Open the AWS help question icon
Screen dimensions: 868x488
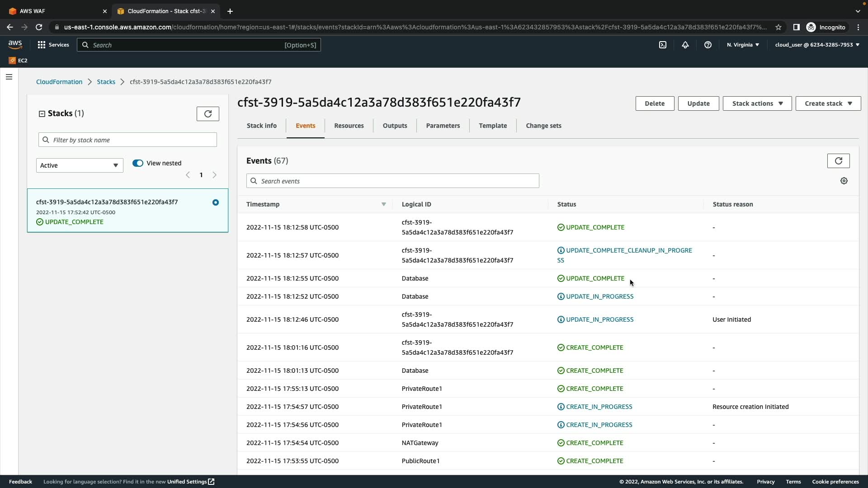(x=708, y=45)
